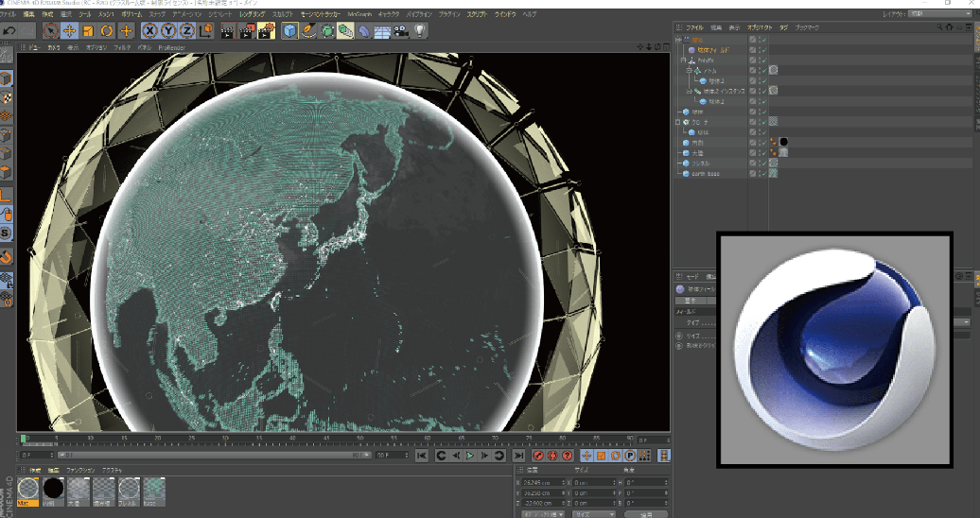This screenshot has width=980, height=518.
Task: Toggle Parameter P keyframe recording icon
Action: (x=630, y=456)
